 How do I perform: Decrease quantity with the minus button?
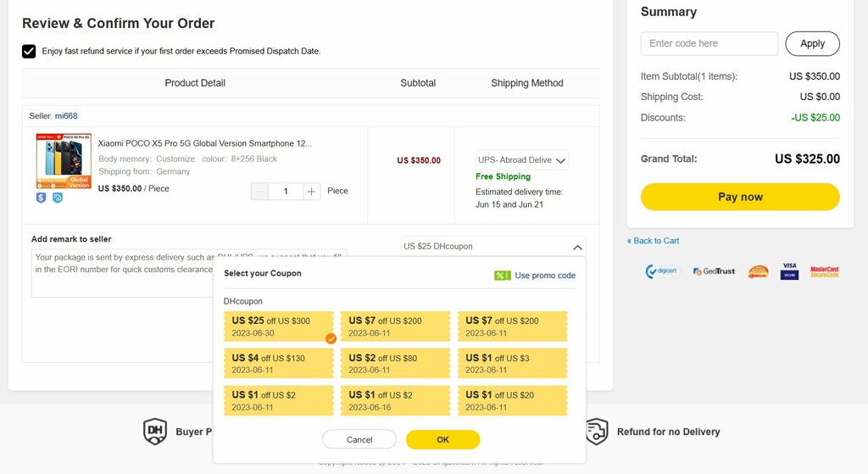[x=259, y=191]
